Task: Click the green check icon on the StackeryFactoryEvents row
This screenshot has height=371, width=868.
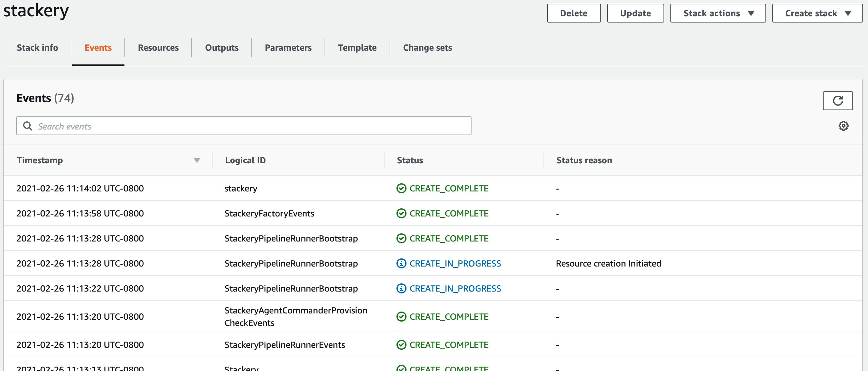Action: coord(401,213)
